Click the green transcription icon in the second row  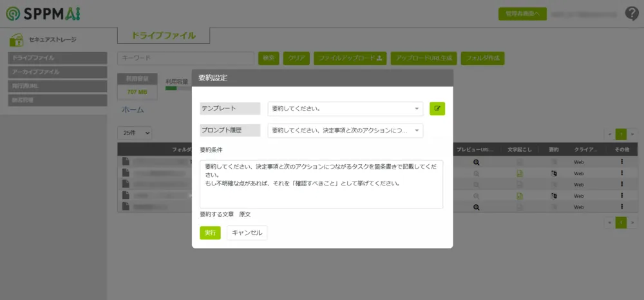pyautogui.click(x=520, y=174)
